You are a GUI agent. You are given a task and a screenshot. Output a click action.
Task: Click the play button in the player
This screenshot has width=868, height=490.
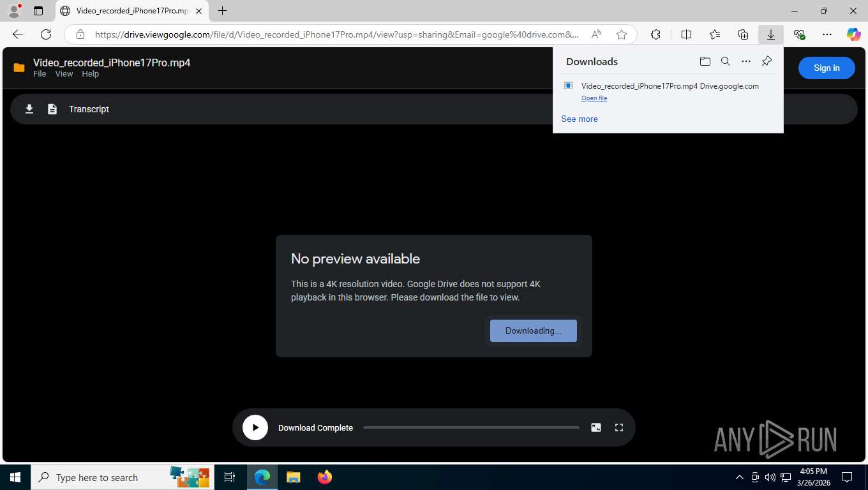[x=255, y=427]
